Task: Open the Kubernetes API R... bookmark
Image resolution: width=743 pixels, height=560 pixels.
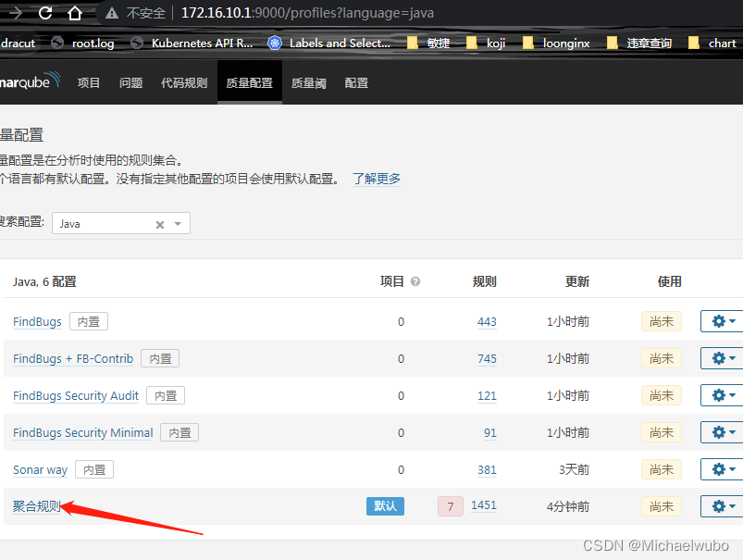Action: [192, 44]
